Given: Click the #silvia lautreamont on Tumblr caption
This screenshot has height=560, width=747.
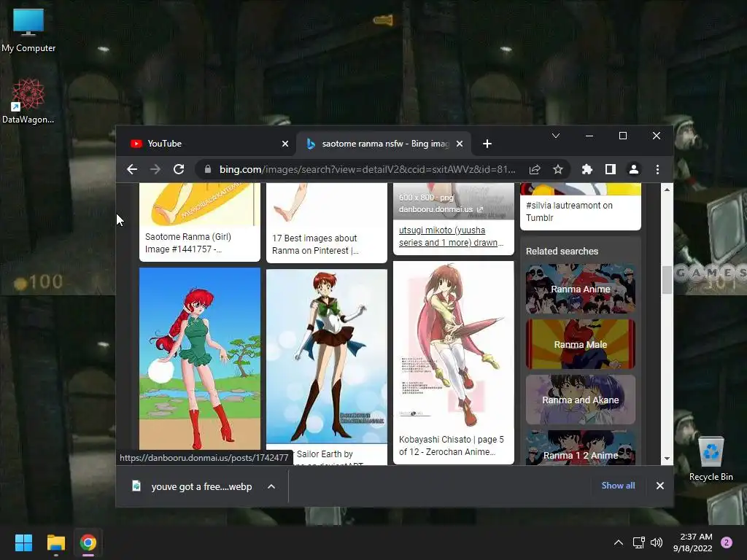Looking at the screenshot, I should 569,211.
